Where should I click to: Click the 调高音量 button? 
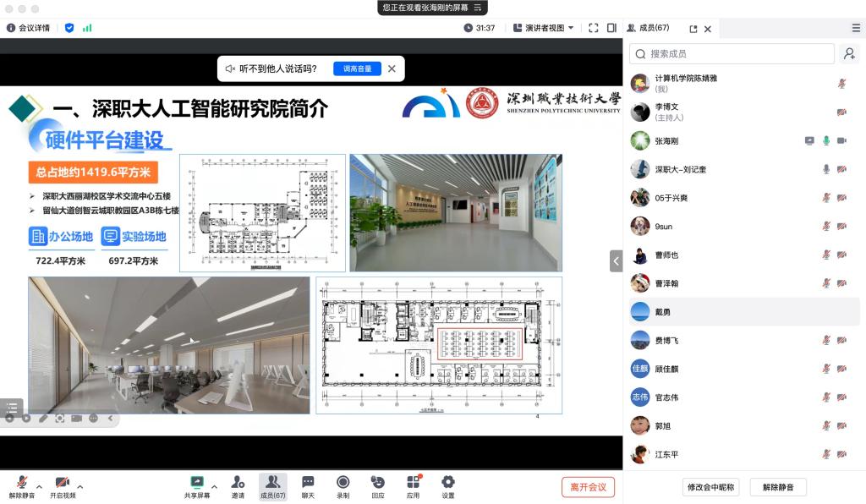(357, 68)
